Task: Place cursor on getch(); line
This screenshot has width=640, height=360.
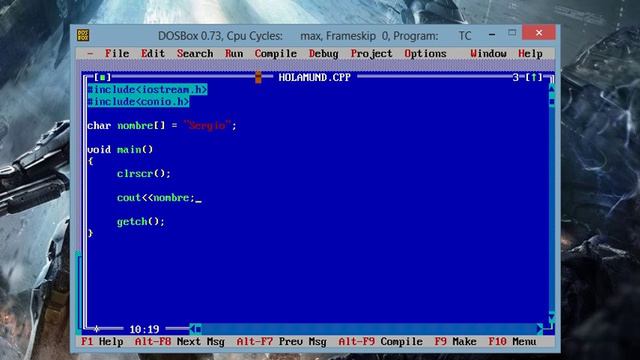Action: point(141,222)
